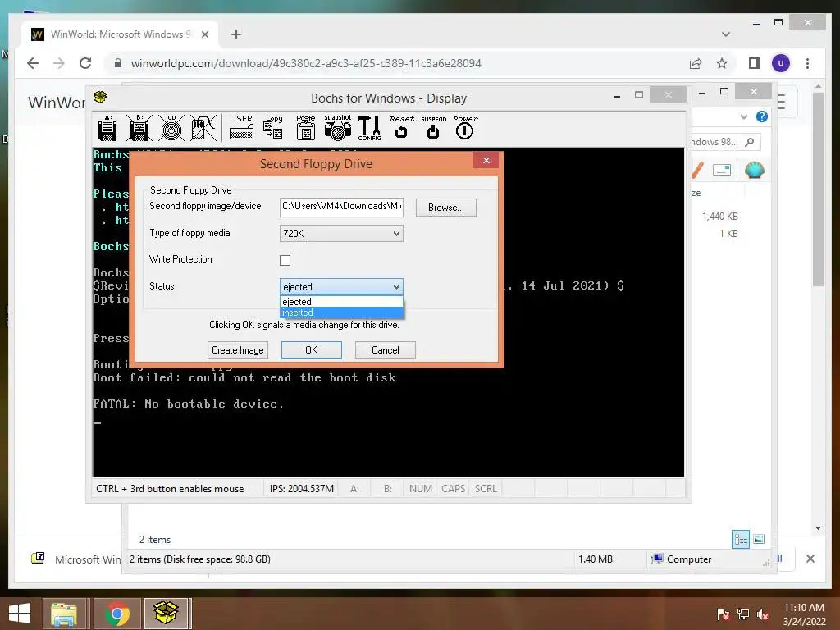This screenshot has width=840, height=630.
Task: Click the Reset toolbar icon
Action: [401, 127]
